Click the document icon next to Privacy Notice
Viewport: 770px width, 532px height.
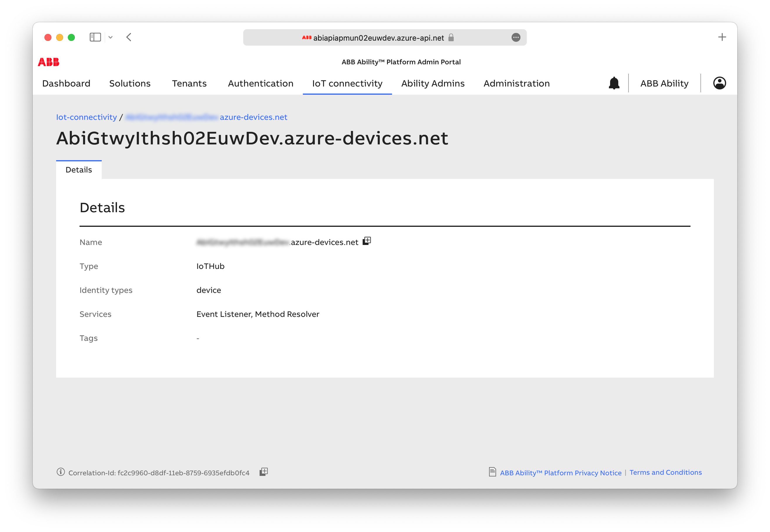492,472
